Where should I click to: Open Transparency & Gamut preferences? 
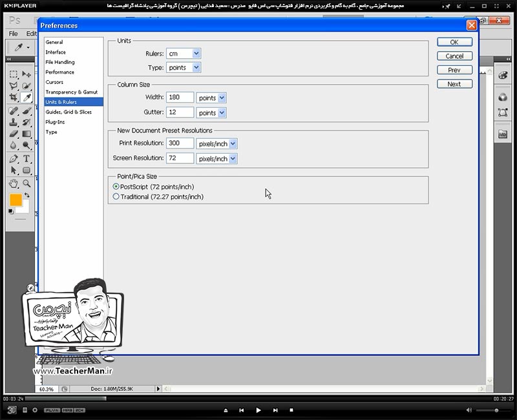pos(74,92)
